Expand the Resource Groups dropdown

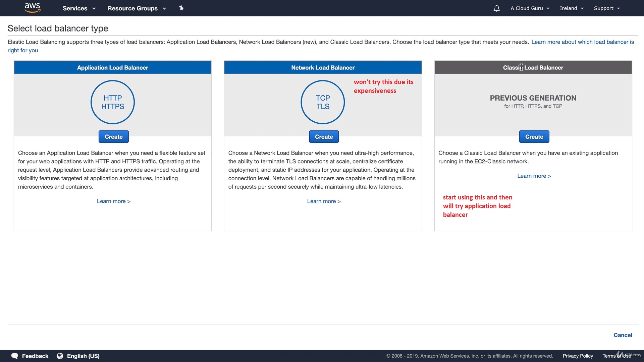tap(137, 8)
